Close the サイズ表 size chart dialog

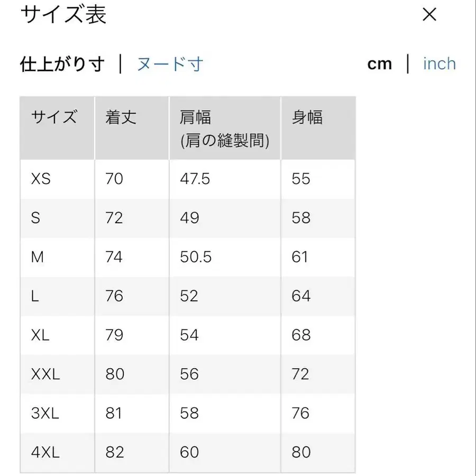[429, 15]
